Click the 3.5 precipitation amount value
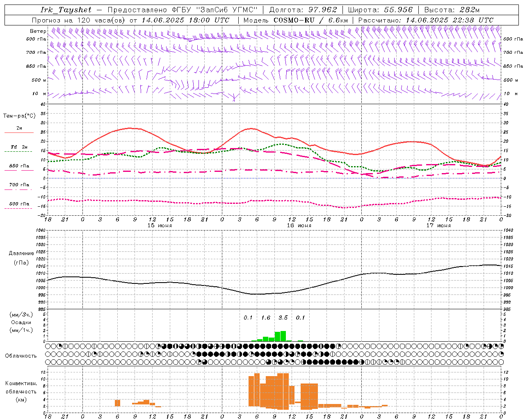This screenshot has width=525, height=420. pos(283,318)
